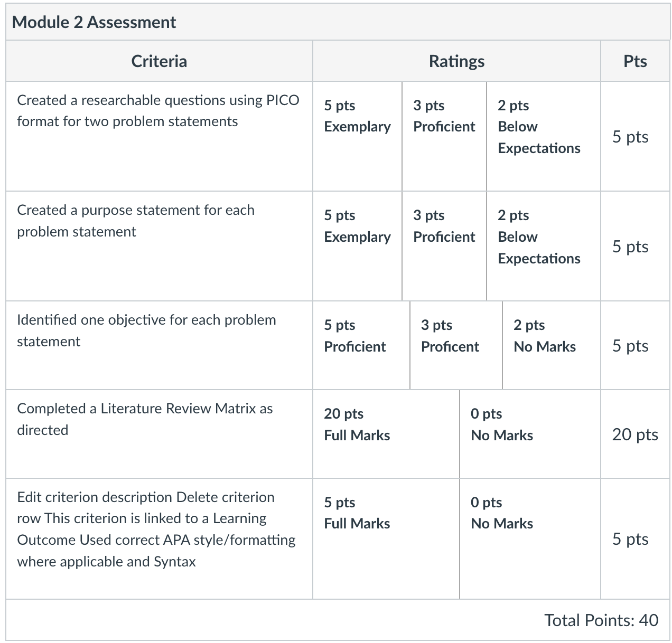The width and height of the screenshot is (672, 643).
Task: Select 3 pts Proficient for purpose statement
Action: click(444, 247)
